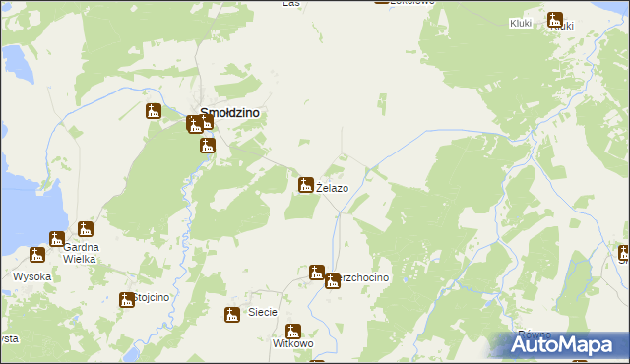Select the church icon above Wysoka

[x=37, y=255]
